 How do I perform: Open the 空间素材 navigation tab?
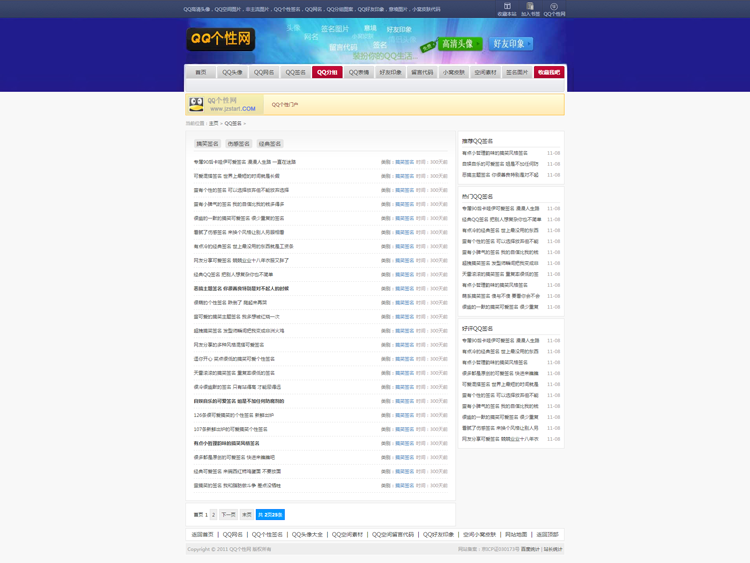pos(485,72)
